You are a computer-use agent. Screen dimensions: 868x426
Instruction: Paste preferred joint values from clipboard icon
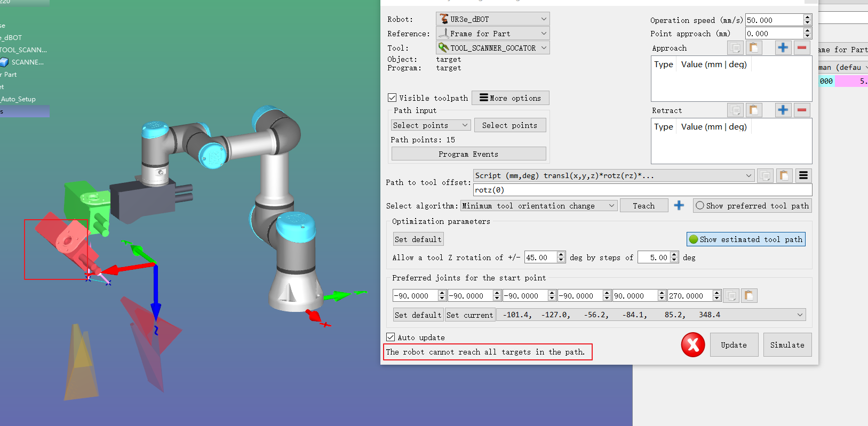tap(749, 296)
